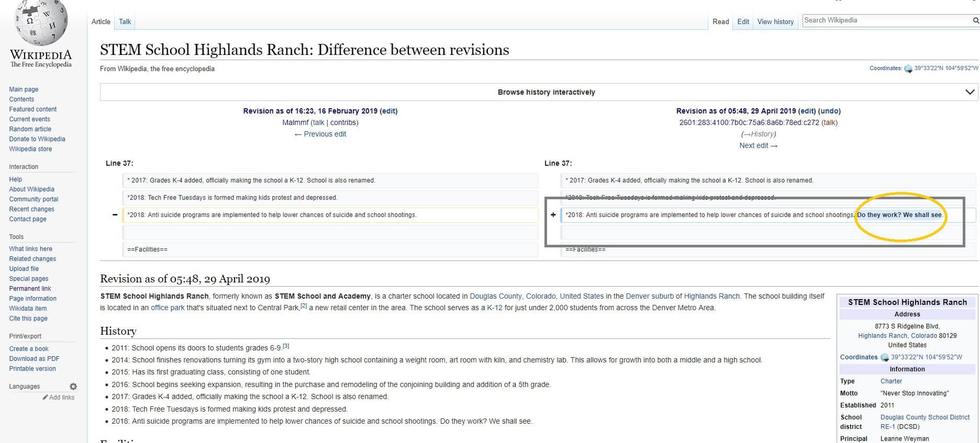Open Recent changes link
Viewport: 980px width, 443px height.
point(31,209)
